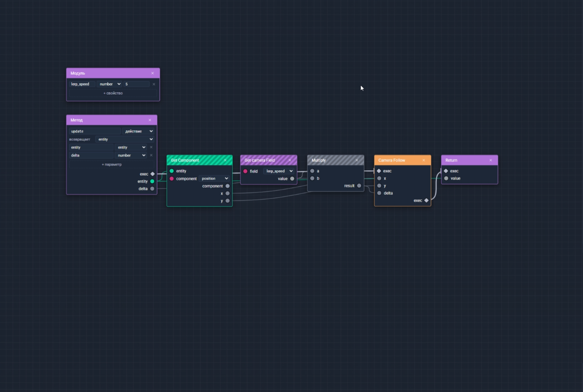583x392 pixels.
Task: Click the lerp_speed property name field
Action: [x=82, y=84]
